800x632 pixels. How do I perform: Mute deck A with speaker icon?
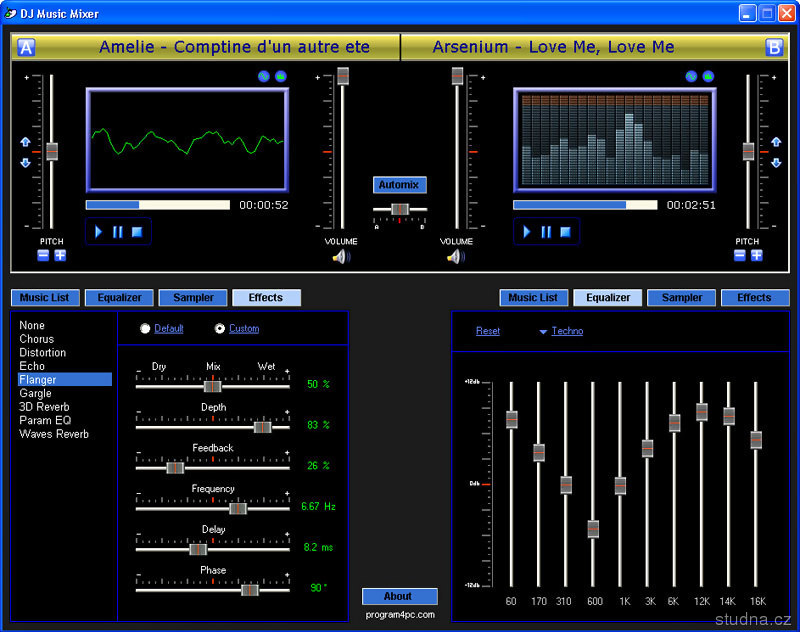click(341, 257)
